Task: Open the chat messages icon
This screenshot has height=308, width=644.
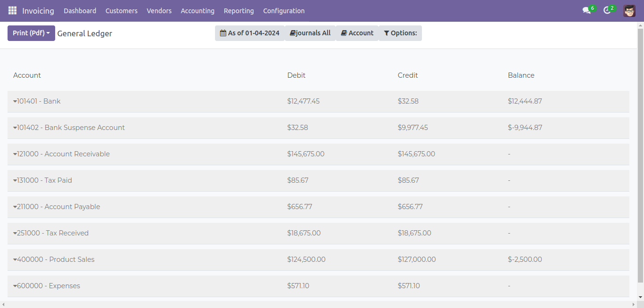Action: click(x=586, y=10)
